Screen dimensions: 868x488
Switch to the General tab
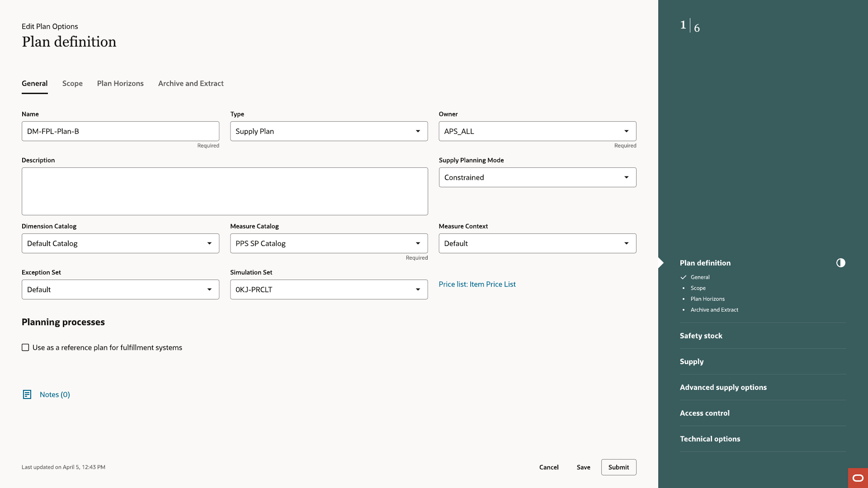(34, 83)
